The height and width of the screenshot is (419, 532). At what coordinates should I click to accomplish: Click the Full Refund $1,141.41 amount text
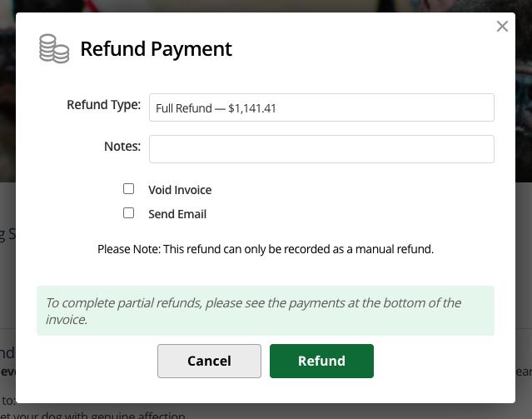[x=216, y=108]
